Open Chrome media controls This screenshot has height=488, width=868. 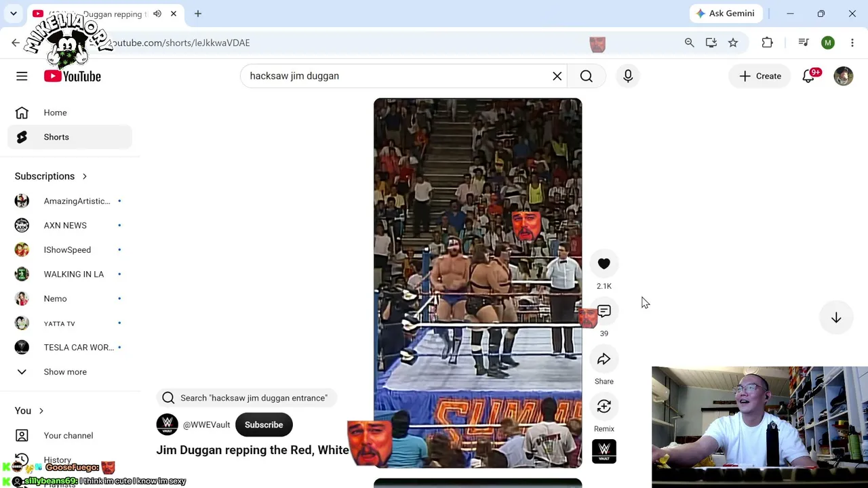coord(804,43)
